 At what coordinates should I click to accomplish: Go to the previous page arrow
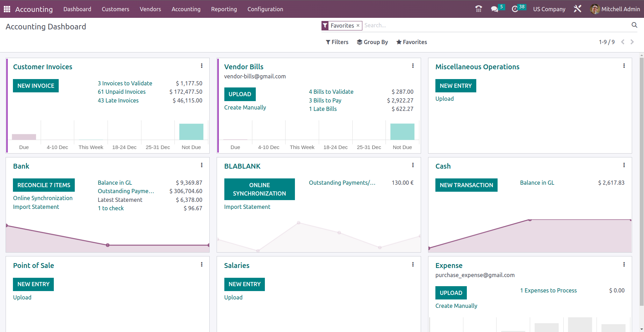click(623, 42)
